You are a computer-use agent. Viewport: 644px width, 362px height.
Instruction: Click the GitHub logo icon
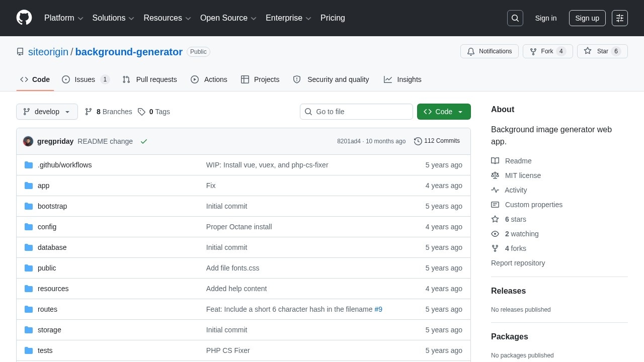[24, 18]
